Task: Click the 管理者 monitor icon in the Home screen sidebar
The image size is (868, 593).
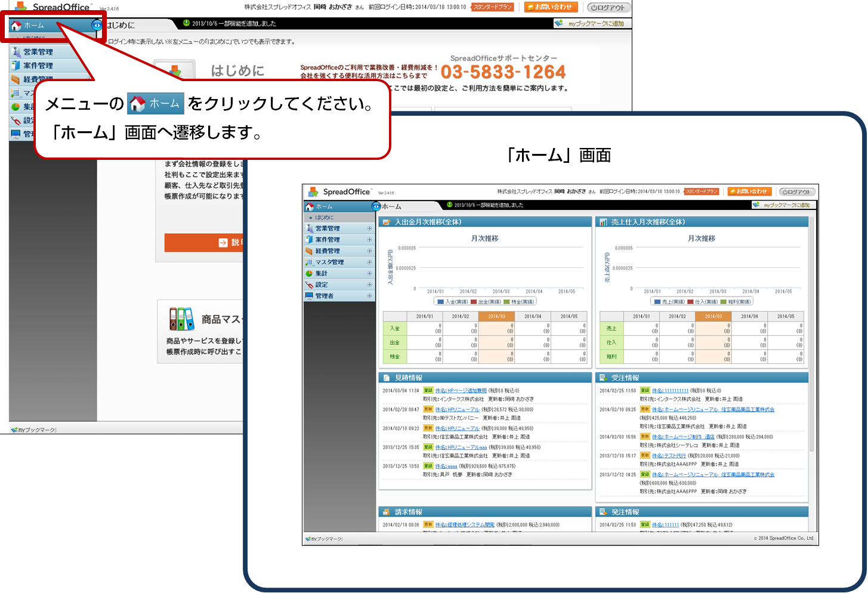Action: click(x=309, y=296)
